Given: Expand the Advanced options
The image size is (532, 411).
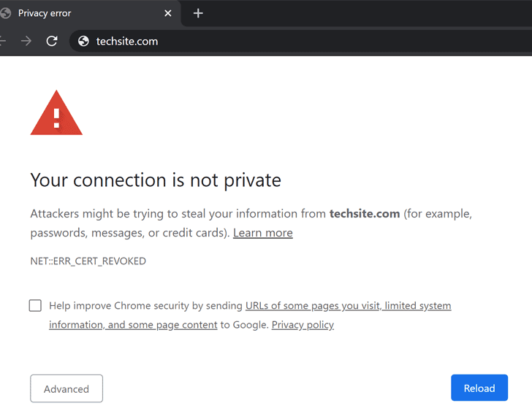Looking at the screenshot, I should click(66, 388).
